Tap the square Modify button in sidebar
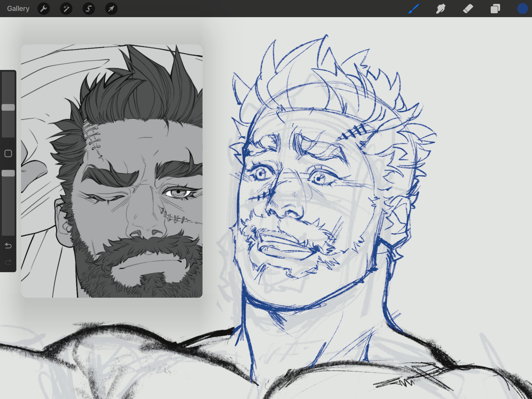The height and width of the screenshot is (399, 532). click(8, 154)
